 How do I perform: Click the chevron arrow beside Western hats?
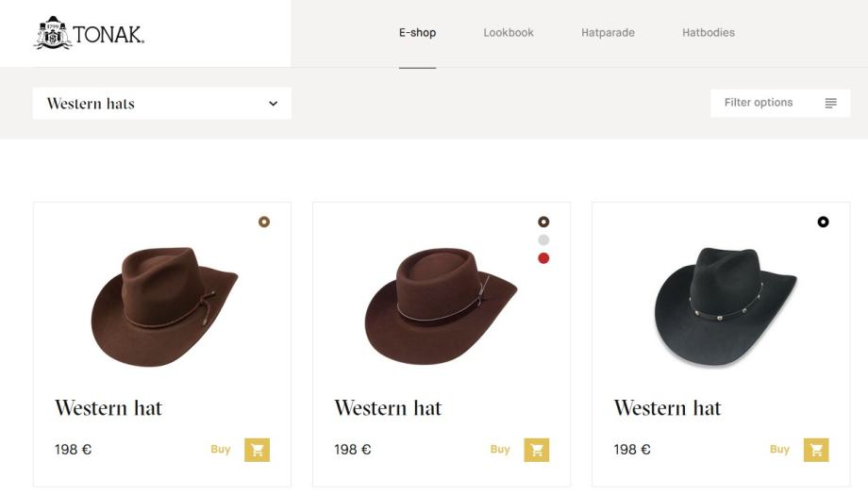tap(273, 104)
